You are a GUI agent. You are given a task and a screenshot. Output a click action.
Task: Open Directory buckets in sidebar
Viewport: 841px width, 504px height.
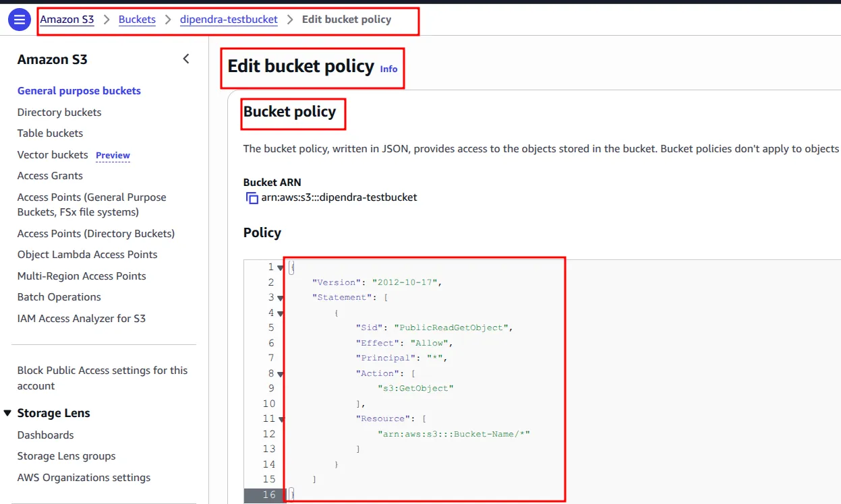[59, 113]
